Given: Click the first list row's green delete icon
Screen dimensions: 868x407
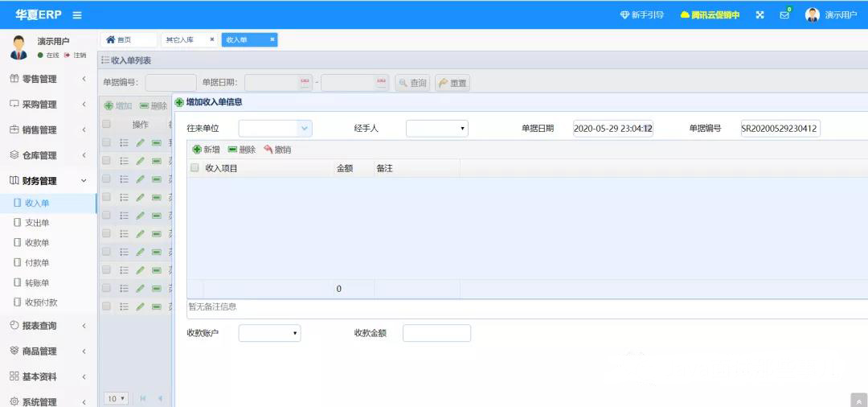Looking at the screenshot, I should [157, 143].
